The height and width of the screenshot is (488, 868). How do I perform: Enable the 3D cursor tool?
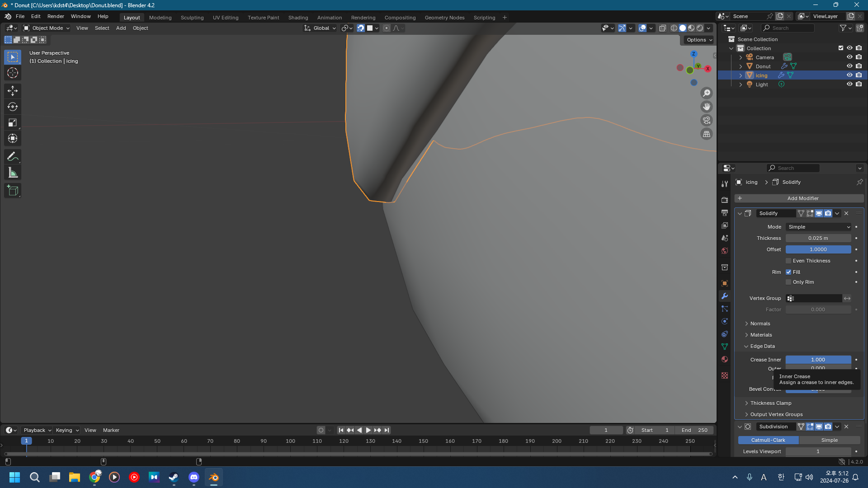click(13, 73)
